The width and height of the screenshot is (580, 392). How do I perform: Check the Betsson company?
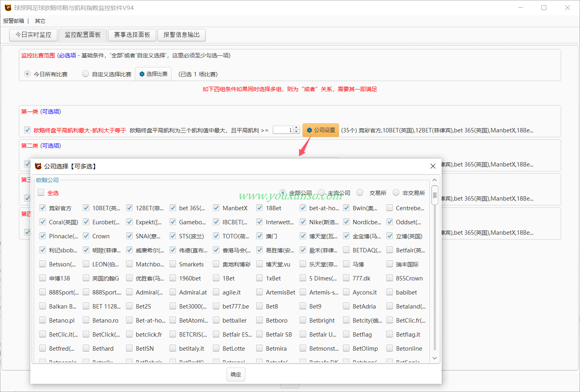point(43,264)
